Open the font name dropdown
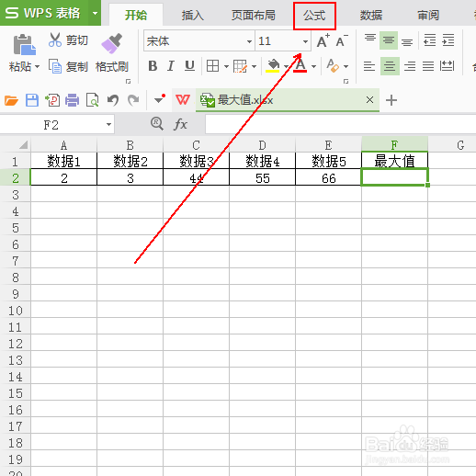This screenshot has width=476, height=476. pos(249,41)
